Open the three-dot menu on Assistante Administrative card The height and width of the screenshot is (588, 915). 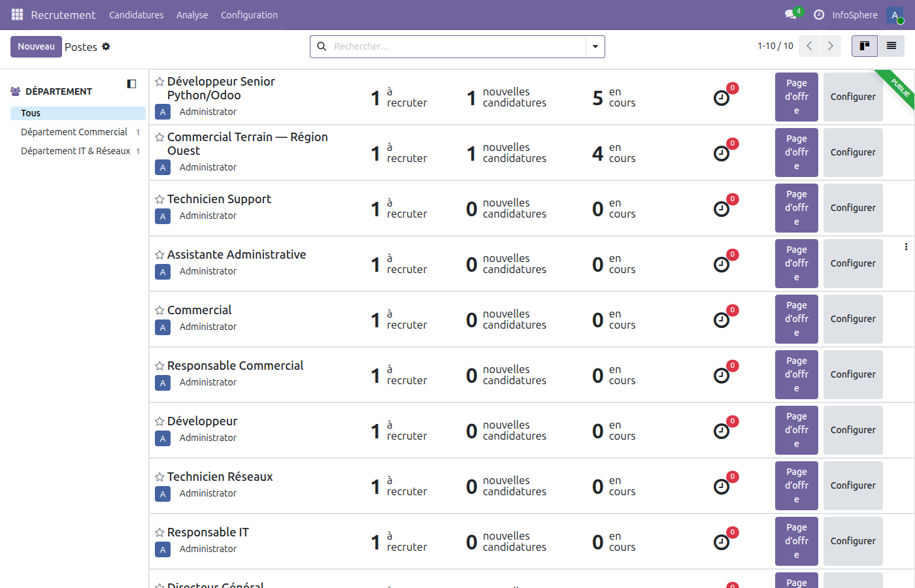[x=906, y=246]
